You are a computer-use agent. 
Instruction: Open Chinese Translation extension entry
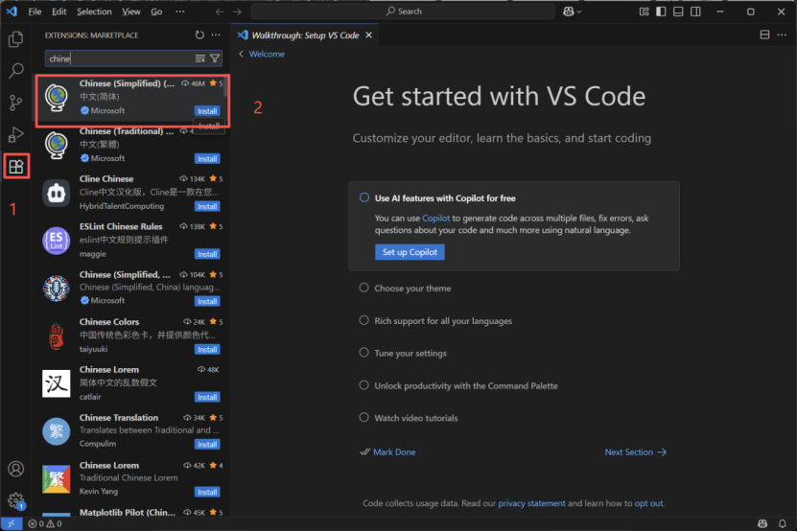131,430
